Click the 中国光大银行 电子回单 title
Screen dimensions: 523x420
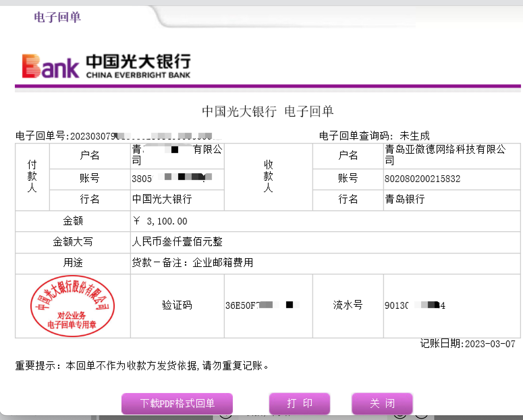[x=268, y=111]
